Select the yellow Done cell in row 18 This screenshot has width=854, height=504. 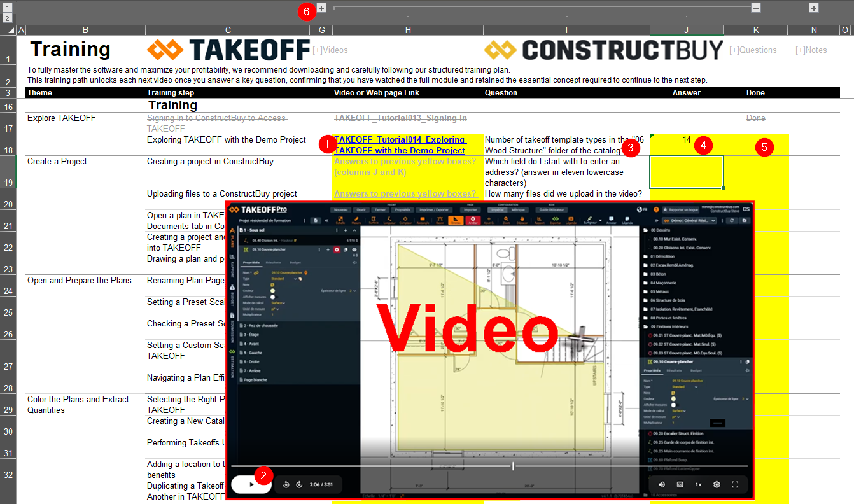(756, 144)
